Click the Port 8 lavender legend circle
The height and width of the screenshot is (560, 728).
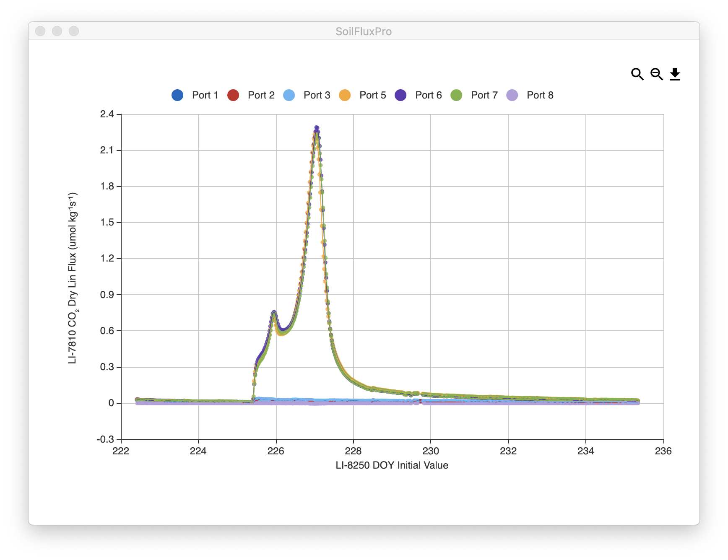(x=512, y=95)
